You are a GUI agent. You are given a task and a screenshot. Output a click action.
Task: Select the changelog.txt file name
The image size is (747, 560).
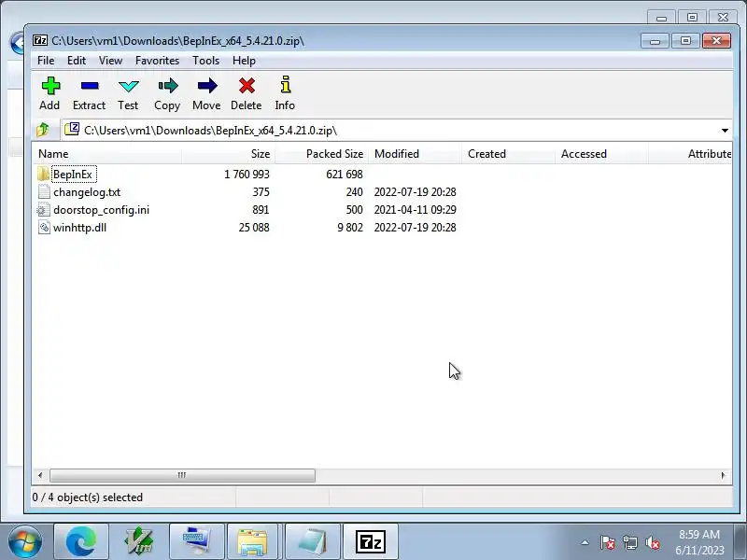tap(87, 192)
